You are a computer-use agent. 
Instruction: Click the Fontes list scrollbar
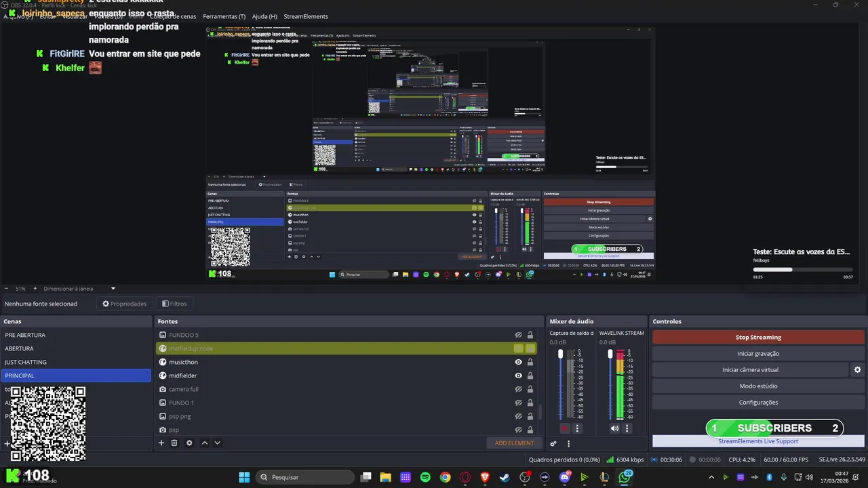pyautogui.click(x=540, y=411)
